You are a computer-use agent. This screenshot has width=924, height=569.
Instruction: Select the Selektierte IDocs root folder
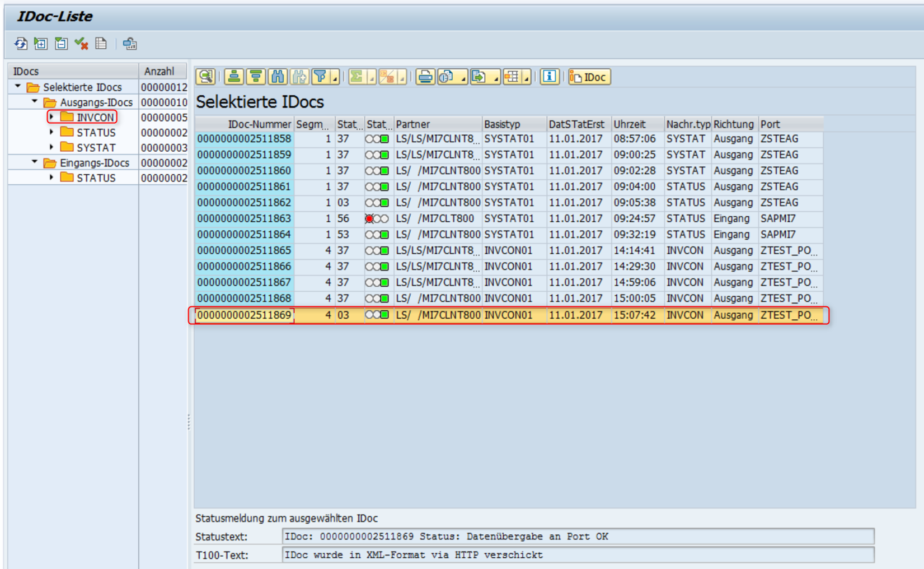74,87
